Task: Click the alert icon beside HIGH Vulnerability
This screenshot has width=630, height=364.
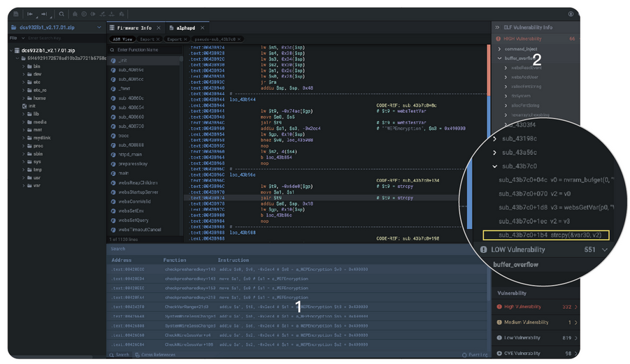Action: click(499, 39)
